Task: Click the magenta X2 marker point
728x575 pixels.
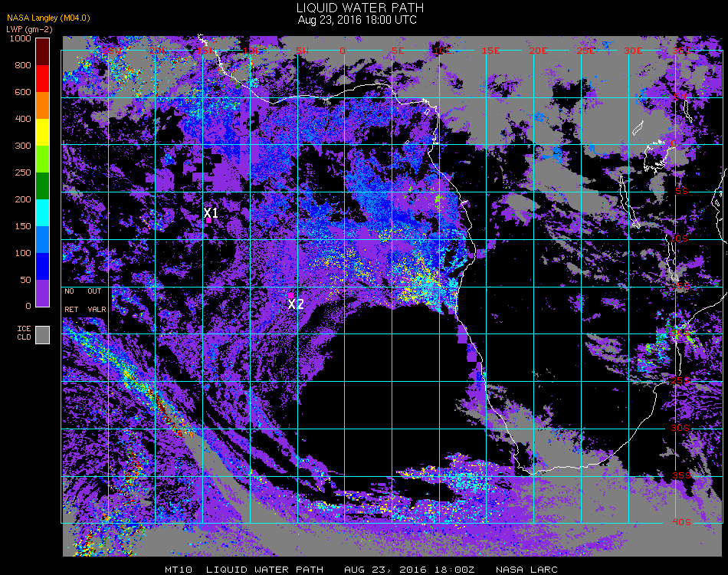Action: coord(290,295)
